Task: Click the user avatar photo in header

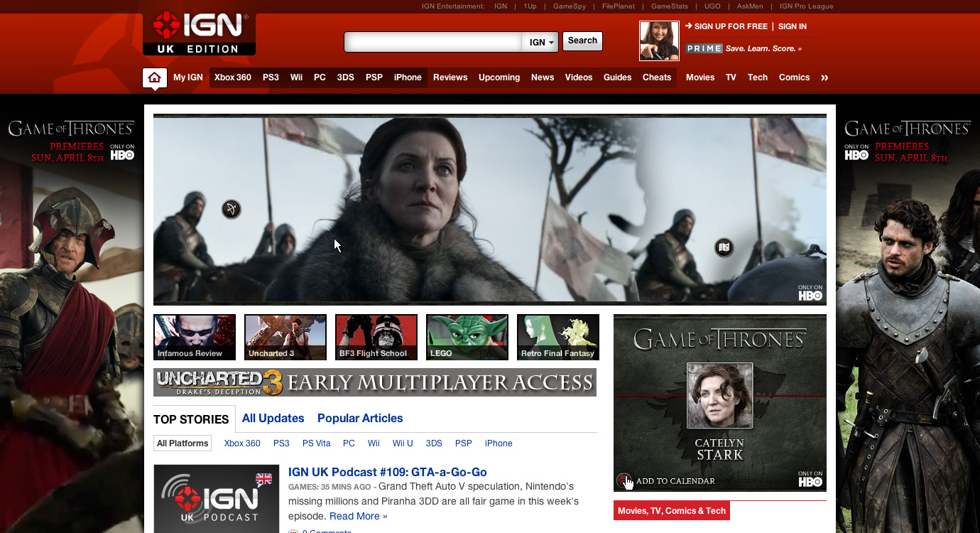Action: 659,41
